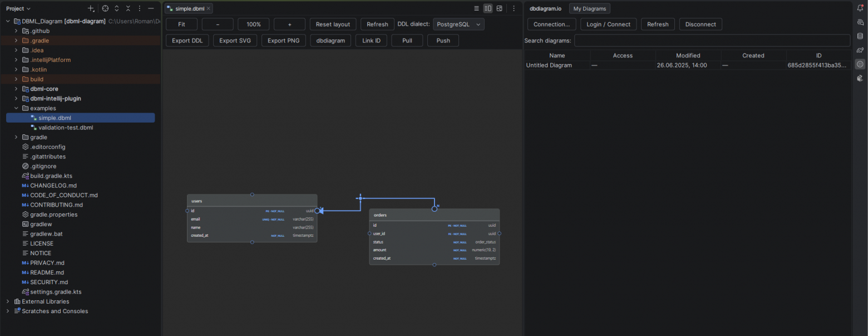Click bottom anchor circle of orders table
This screenshot has height=336, width=868.
pyautogui.click(x=434, y=265)
